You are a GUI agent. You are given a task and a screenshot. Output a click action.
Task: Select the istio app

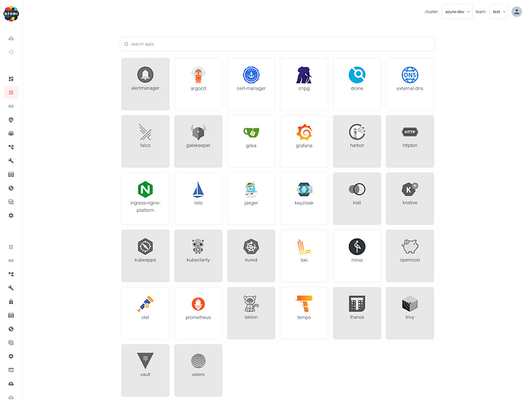[x=198, y=198]
